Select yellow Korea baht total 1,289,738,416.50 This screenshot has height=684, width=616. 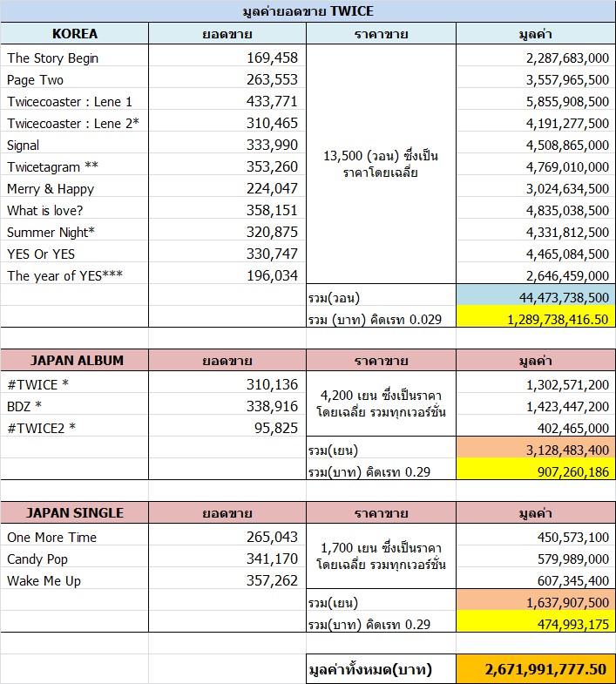[x=535, y=319]
